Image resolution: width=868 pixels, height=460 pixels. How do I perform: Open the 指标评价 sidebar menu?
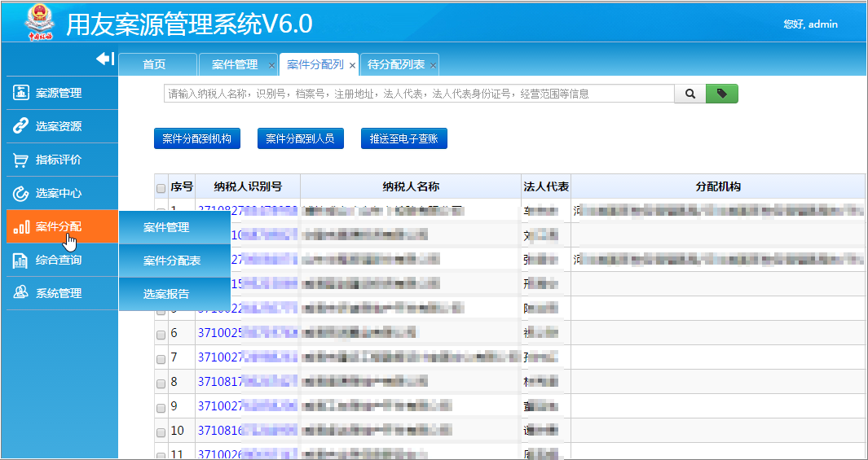[x=62, y=160]
